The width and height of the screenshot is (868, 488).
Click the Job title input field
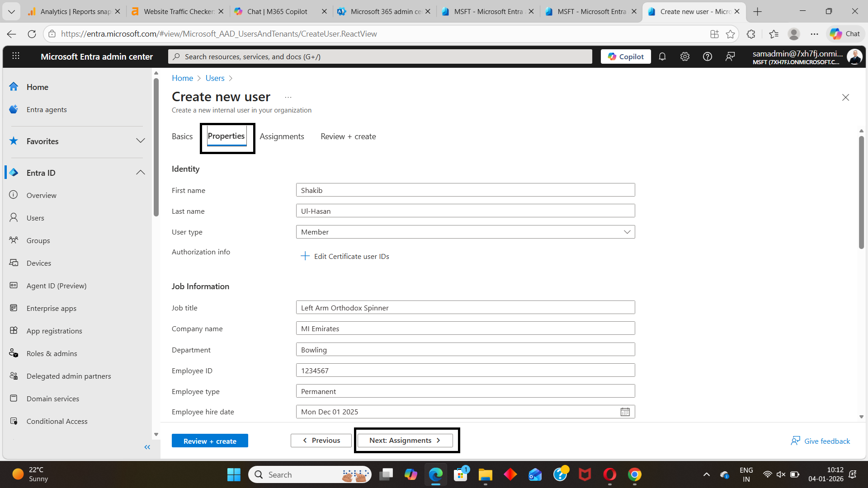pyautogui.click(x=465, y=308)
